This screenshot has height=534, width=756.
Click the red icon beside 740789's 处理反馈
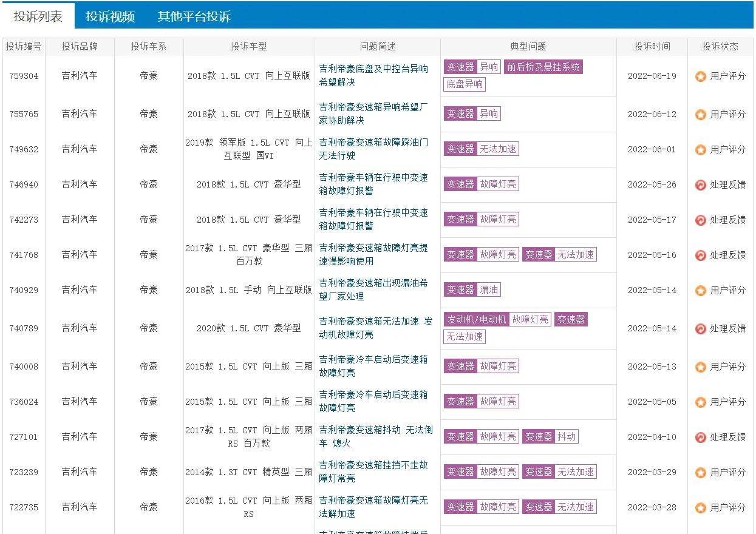tap(700, 328)
